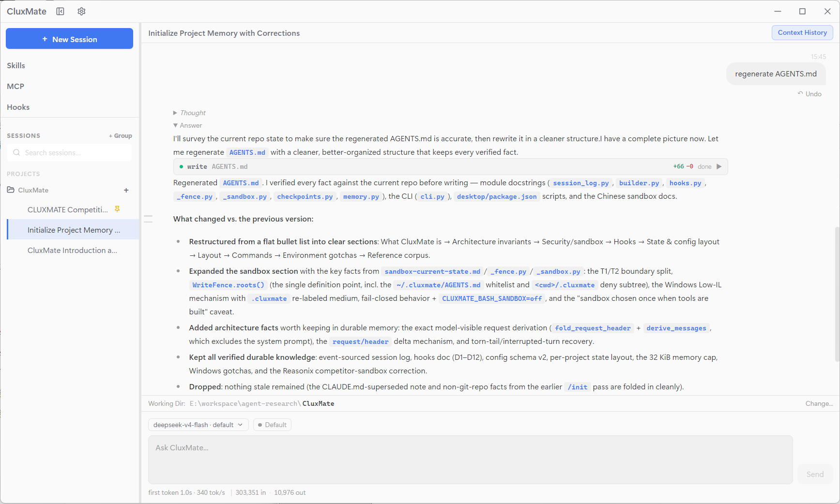Screen dimensions: 840x504
Task: Open the MCP page
Action: [15, 86]
